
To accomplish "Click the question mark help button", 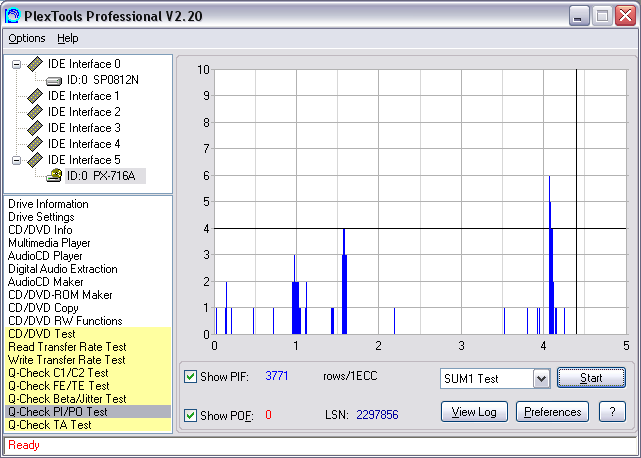I will [612, 412].
